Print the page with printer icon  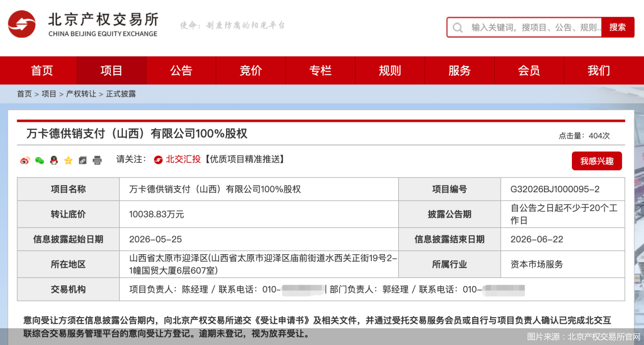coord(97,160)
